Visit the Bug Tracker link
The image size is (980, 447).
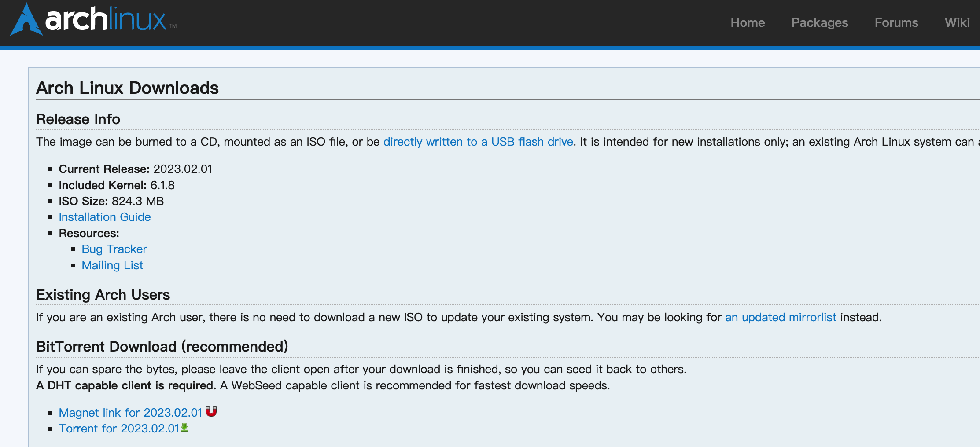click(x=114, y=249)
